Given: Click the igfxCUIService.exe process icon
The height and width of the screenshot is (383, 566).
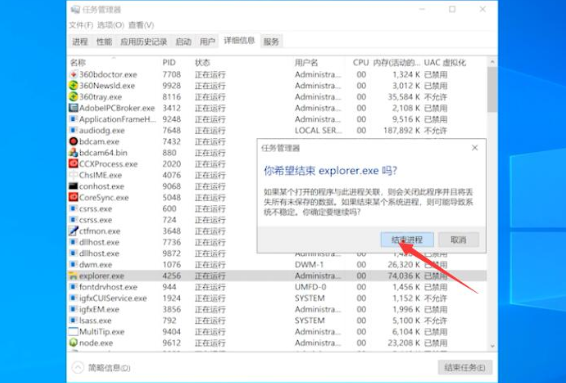Looking at the screenshot, I should point(73,298).
